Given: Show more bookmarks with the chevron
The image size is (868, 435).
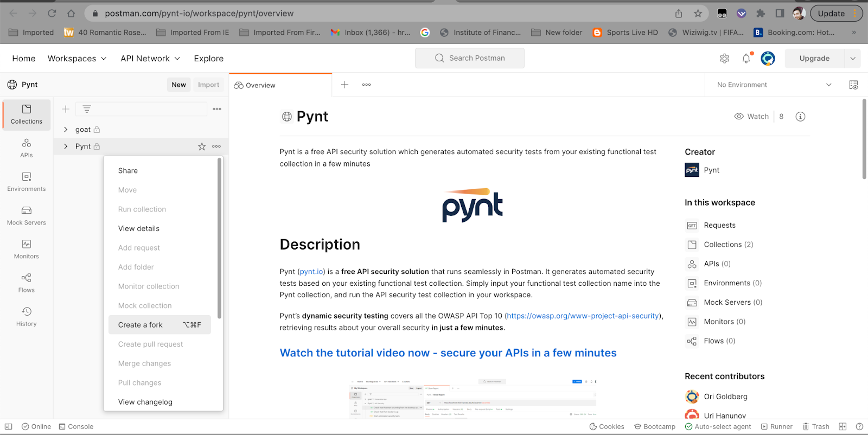Looking at the screenshot, I should (x=854, y=33).
